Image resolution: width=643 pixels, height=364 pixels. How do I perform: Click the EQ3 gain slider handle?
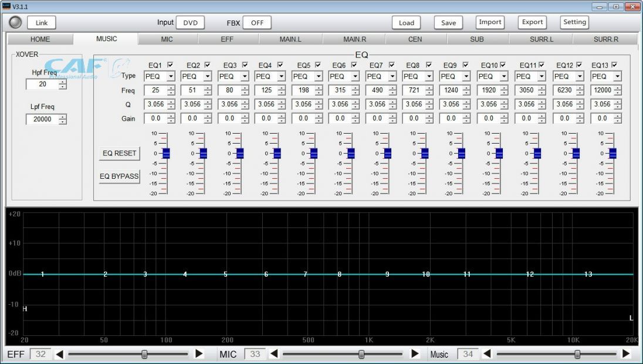tap(240, 153)
